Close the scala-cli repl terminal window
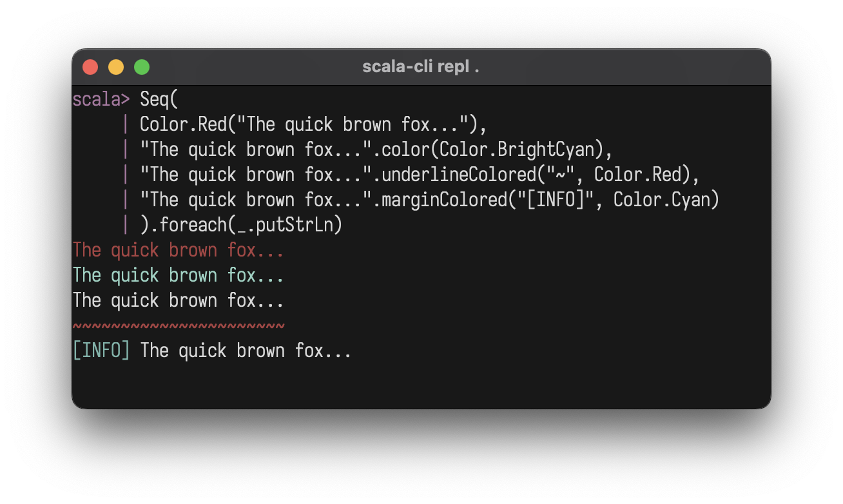 pyautogui.click(x=90, y=67)
